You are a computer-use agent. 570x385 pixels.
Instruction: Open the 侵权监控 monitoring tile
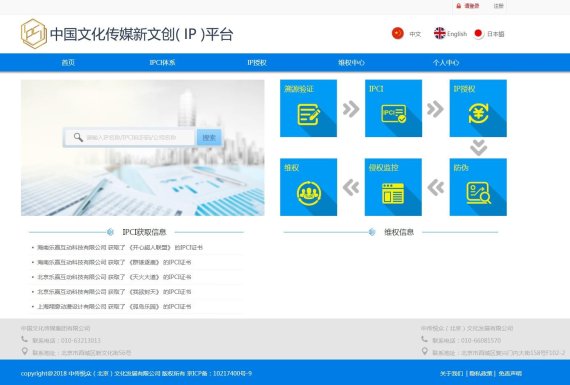[393, 187]
